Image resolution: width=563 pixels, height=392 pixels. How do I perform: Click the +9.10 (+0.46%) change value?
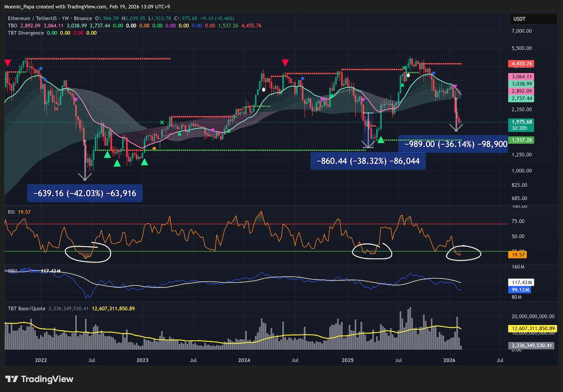click(217, 18)
